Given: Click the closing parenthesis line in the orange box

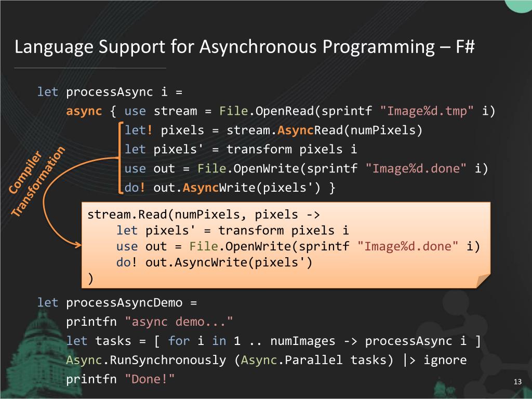Looking at the screenshot, I should (x=90, y=278).
